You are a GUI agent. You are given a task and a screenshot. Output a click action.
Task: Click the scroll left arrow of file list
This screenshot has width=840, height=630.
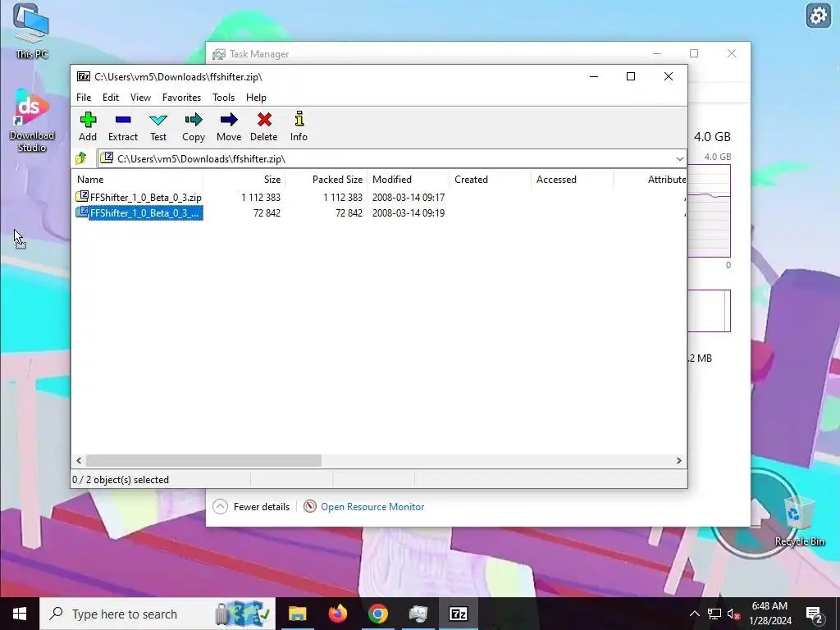(x=80, y=461)
